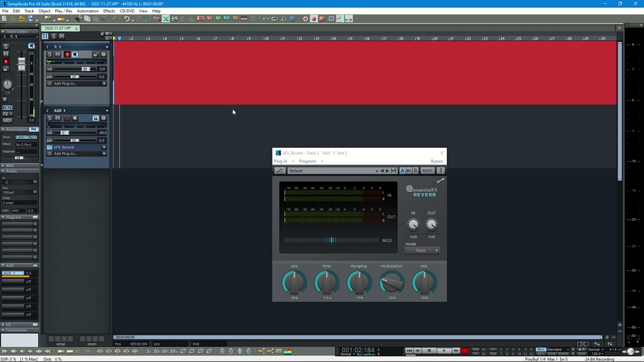The image size is (644, 362).
Task: Open the reverb Programs menu
Action: click(307, 161)
